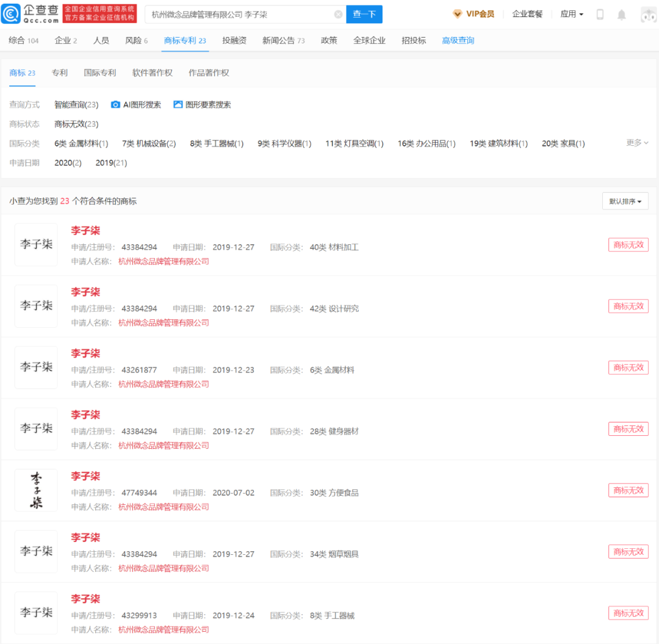
Task: Clear the search box with the X icon
Action: coord(339,14)
